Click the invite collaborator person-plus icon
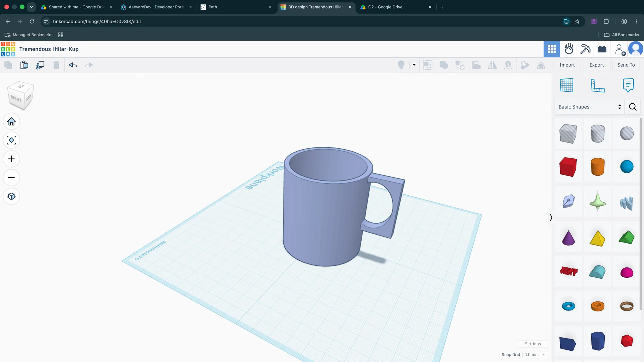644x362 pixels. coord(620,49)
